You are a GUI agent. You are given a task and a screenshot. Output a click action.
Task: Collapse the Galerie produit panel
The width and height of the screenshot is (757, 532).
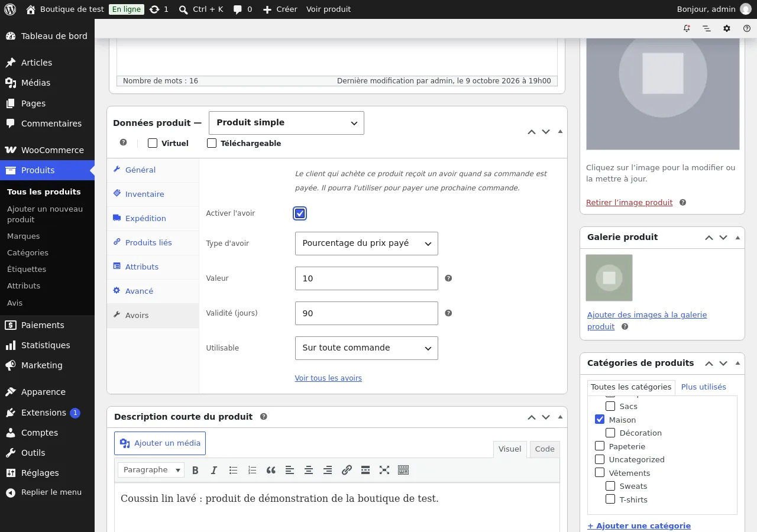tap(737, 238)
